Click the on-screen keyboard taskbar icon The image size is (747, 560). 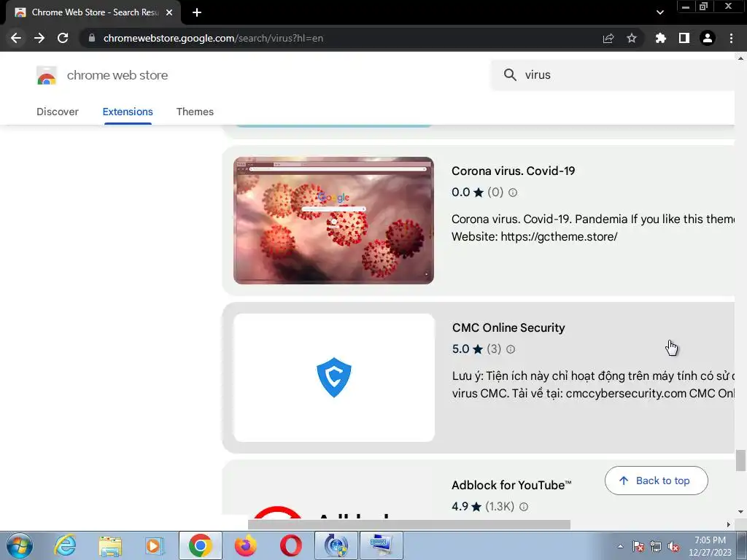pos(381,545)
